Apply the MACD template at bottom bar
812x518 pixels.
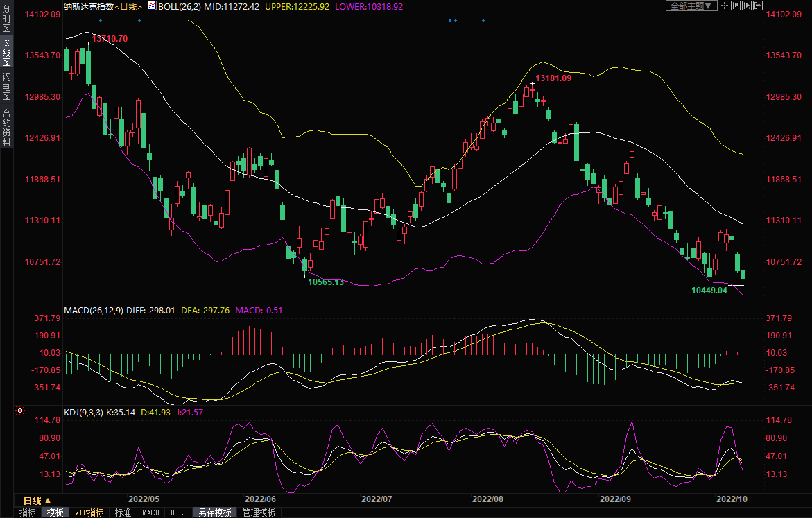(x=150, y=513)
